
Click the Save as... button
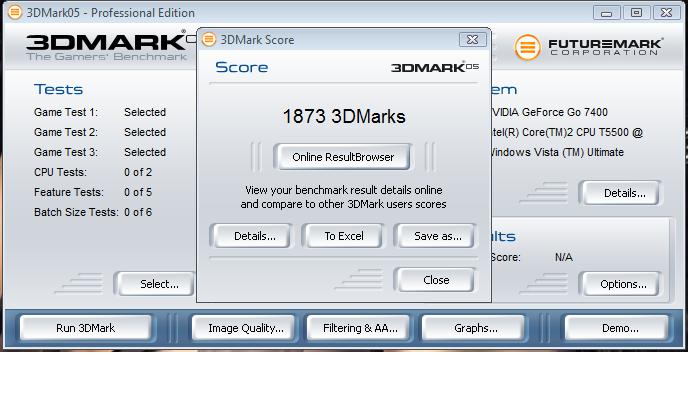click(437, 236)
